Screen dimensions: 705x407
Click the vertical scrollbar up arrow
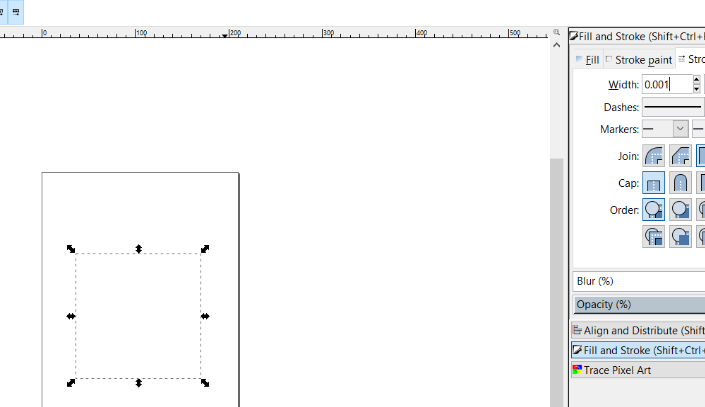[x=557, y=45]
